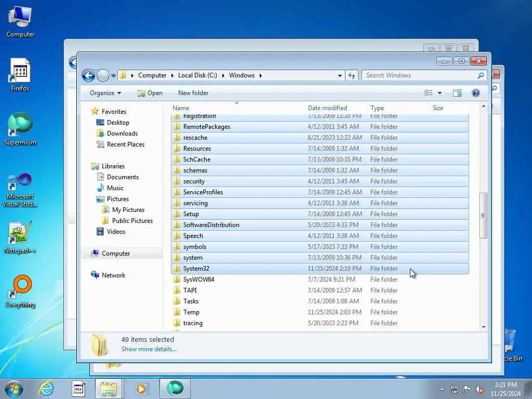Open the view options dropdown arrow
The image size is (532, 399).
[x=440, y=93]
